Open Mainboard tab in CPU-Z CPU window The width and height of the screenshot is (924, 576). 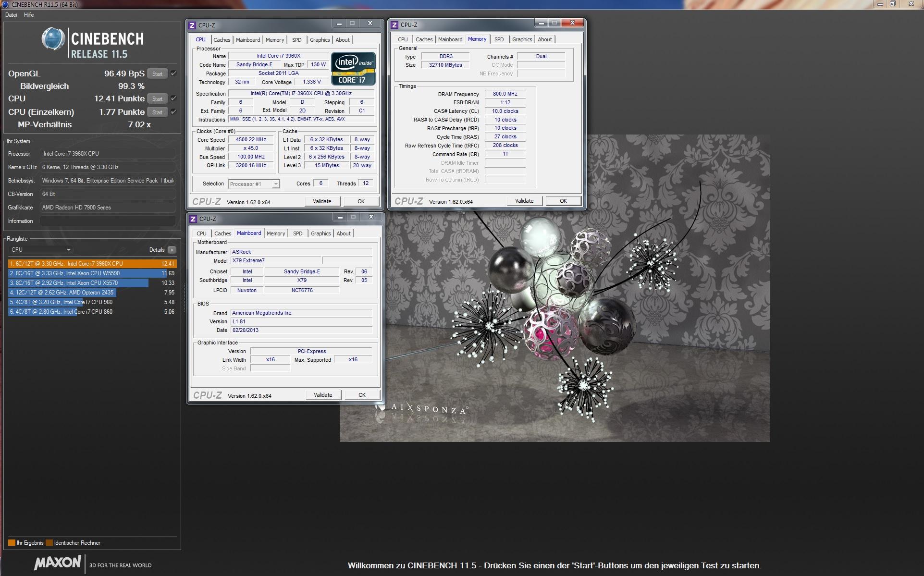248,40
